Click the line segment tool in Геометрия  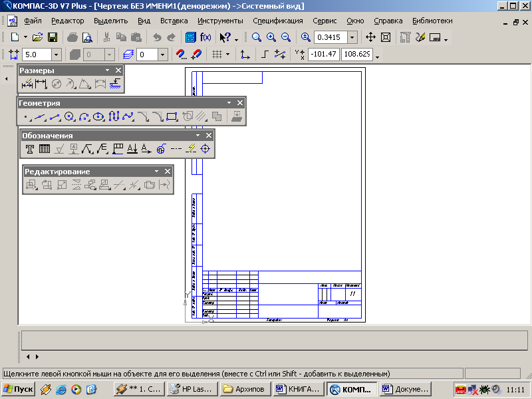[x=55, y=117]
